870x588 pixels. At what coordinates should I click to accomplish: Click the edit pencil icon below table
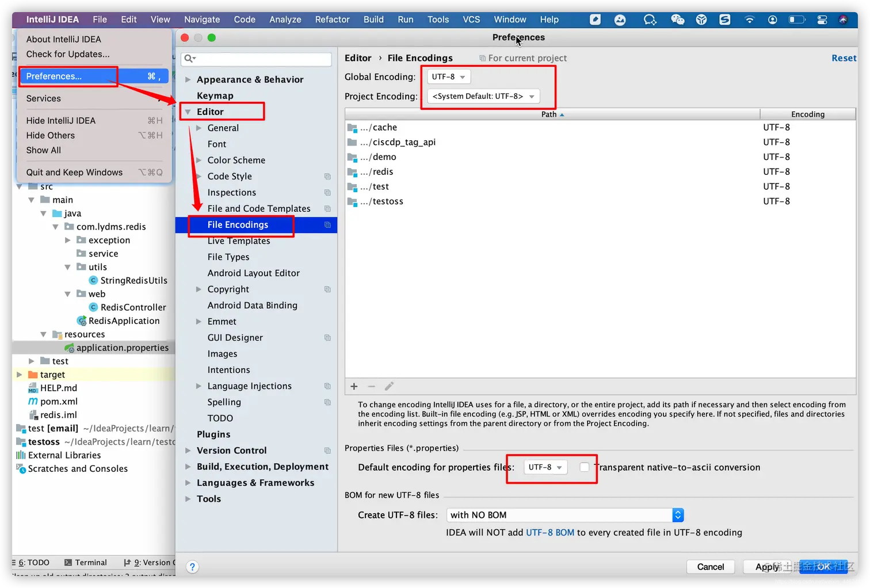[389, 386]
